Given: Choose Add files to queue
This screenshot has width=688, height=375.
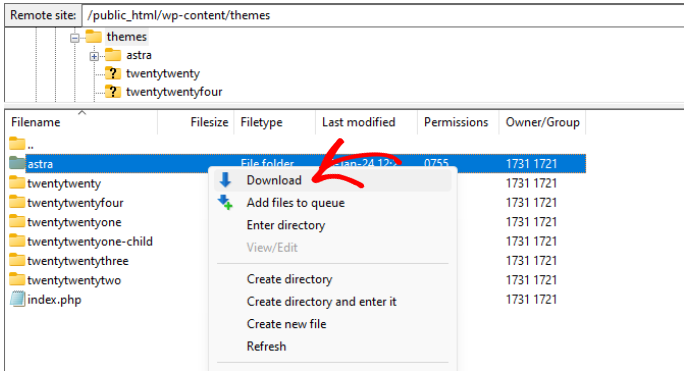Looking at the screenshot, I should [x=332, y=203].
